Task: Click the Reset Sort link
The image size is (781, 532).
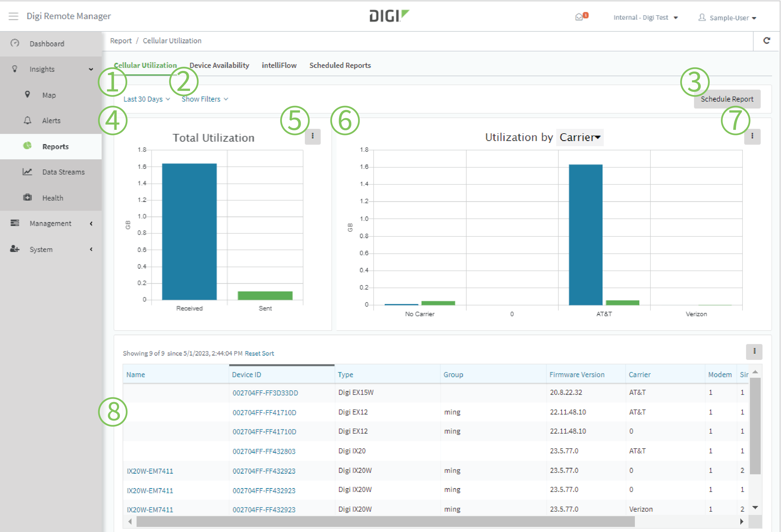Action: 259,353
